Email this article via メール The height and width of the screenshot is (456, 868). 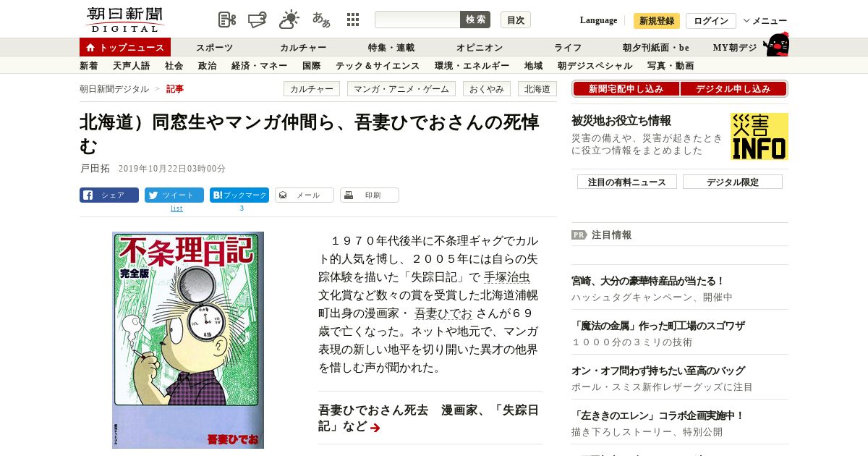coord(305,195)
